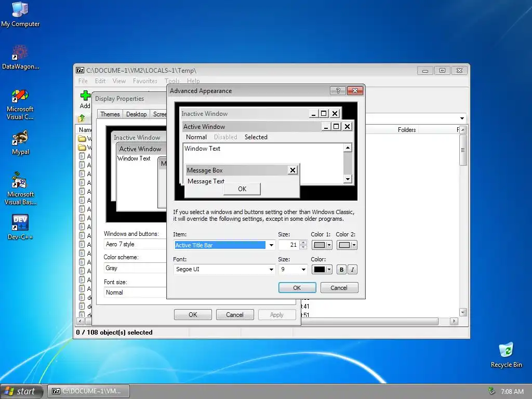Open the Help menu in 7-Zip
532x399 pixels.
(x=193, y=81)
